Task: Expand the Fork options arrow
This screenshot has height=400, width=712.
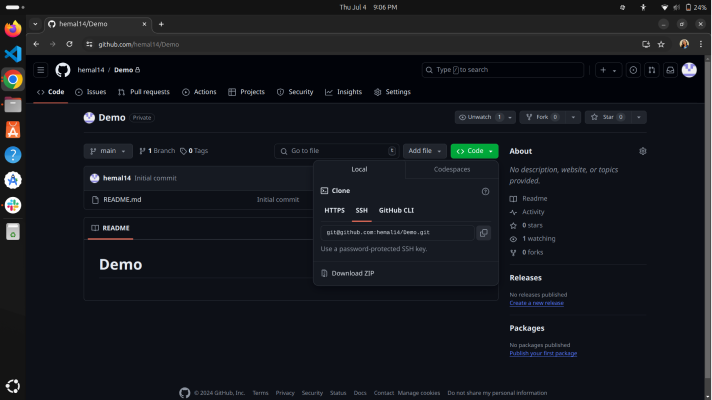Action: click(573, 117)
